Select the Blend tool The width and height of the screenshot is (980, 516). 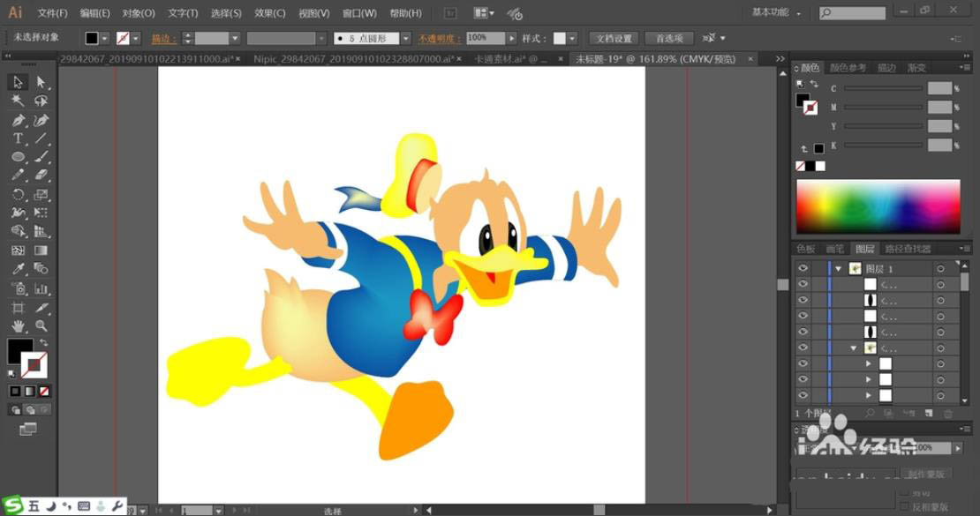click(x=41, y=269)
